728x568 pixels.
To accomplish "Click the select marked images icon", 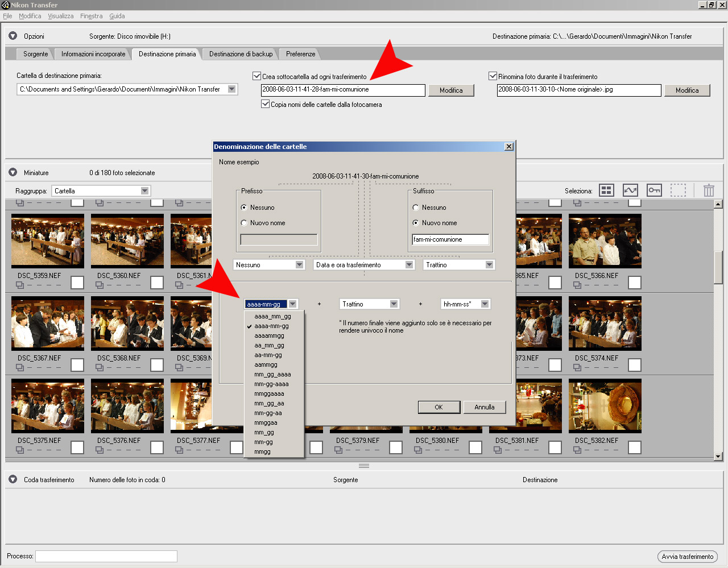I will [x=630, y=190].
